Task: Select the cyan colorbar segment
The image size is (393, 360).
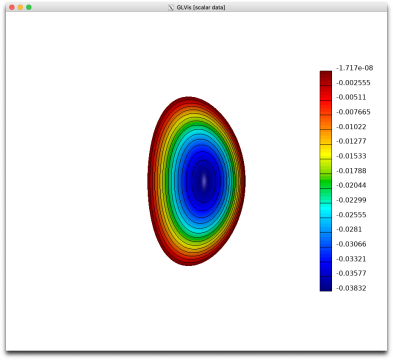Action: coord(326,210)
